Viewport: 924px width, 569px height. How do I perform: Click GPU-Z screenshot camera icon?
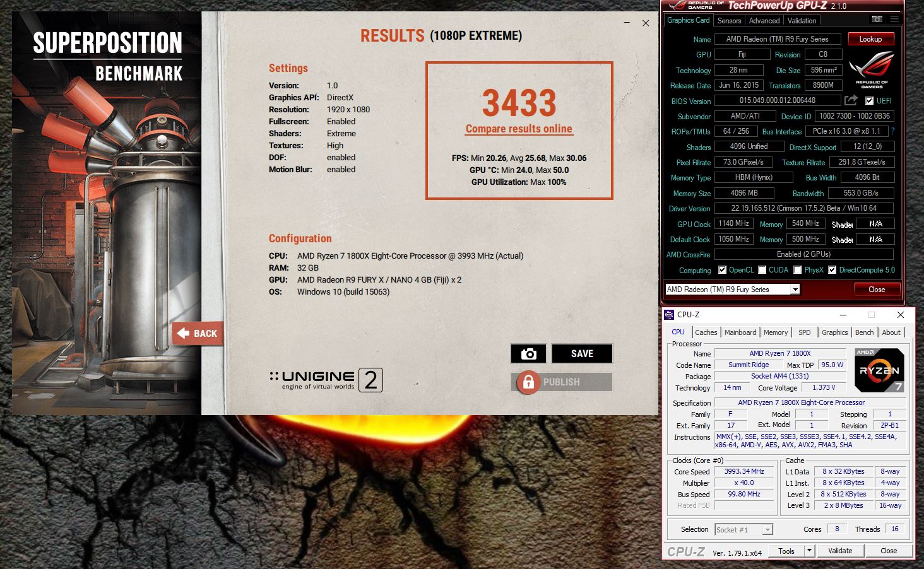(877, 20)
